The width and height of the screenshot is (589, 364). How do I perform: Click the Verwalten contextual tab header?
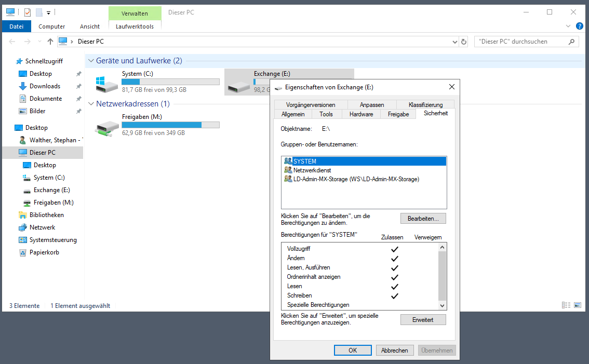[135, 13]
